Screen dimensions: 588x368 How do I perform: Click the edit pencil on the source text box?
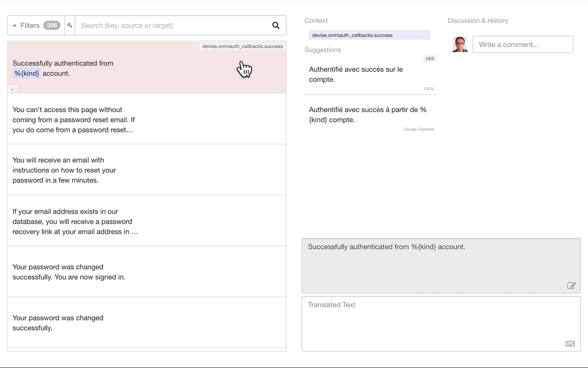pyautogui.click(x=571, y=285)
